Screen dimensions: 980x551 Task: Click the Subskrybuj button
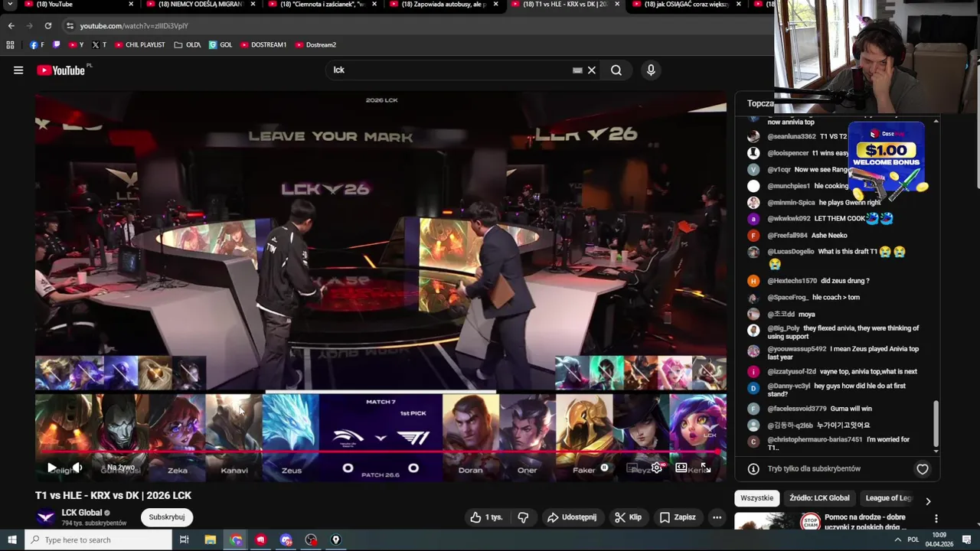(x=167, y=517)
